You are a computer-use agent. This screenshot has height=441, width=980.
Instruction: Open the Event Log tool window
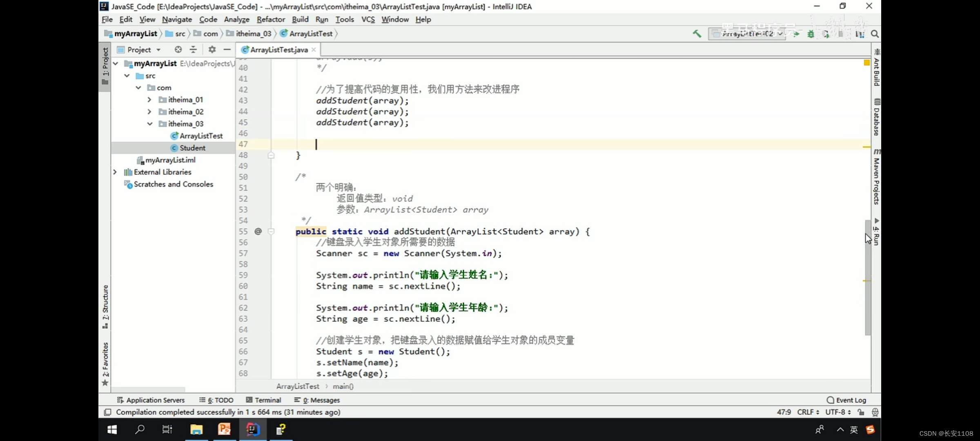coord(846,400)
